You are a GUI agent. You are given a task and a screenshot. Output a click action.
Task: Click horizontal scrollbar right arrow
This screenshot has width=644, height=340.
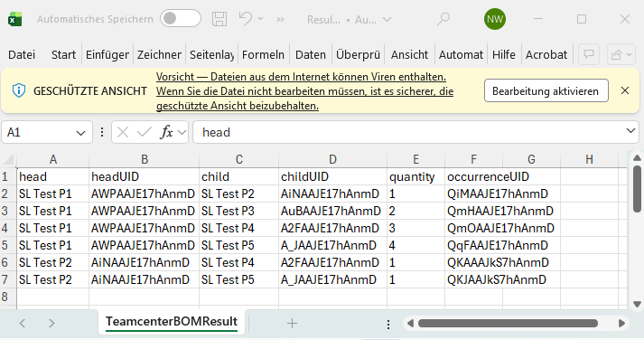coord(621,324)
